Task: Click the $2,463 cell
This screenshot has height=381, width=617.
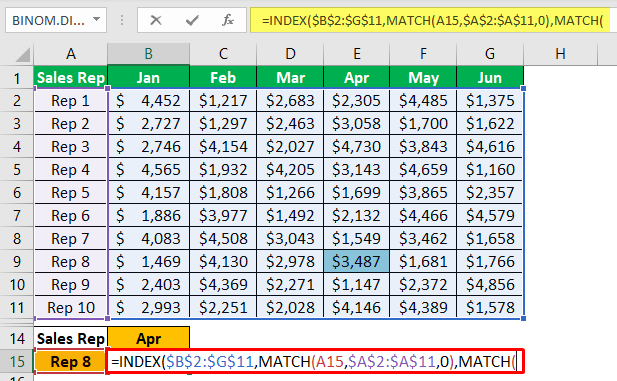Action: (290, 124)
